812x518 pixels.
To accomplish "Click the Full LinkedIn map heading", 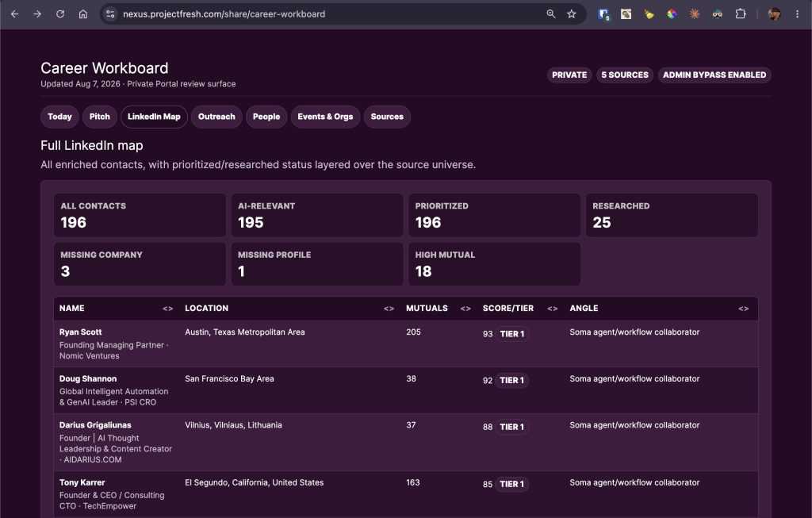I will point(92,145).
